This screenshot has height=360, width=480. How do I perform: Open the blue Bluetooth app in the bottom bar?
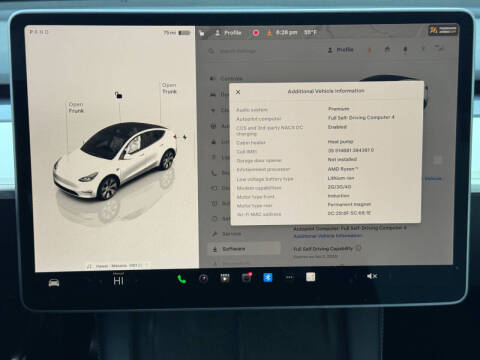[268, 277]
